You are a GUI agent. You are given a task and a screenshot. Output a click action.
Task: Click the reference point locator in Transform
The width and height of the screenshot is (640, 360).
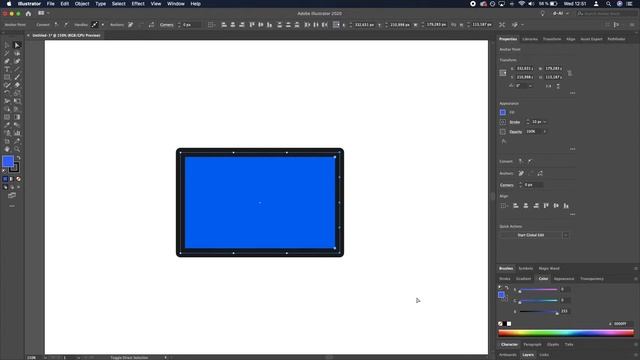pos(503,73)
